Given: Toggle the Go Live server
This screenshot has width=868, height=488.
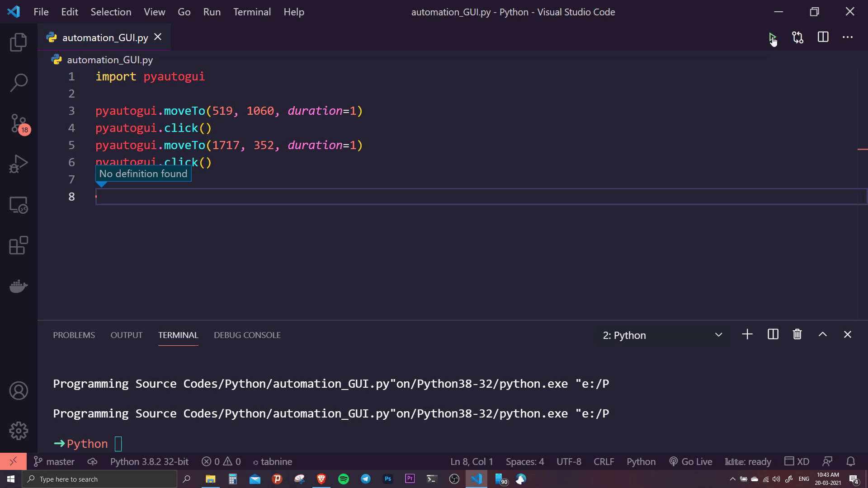Looking at the screenshot, I should [691, 461].
